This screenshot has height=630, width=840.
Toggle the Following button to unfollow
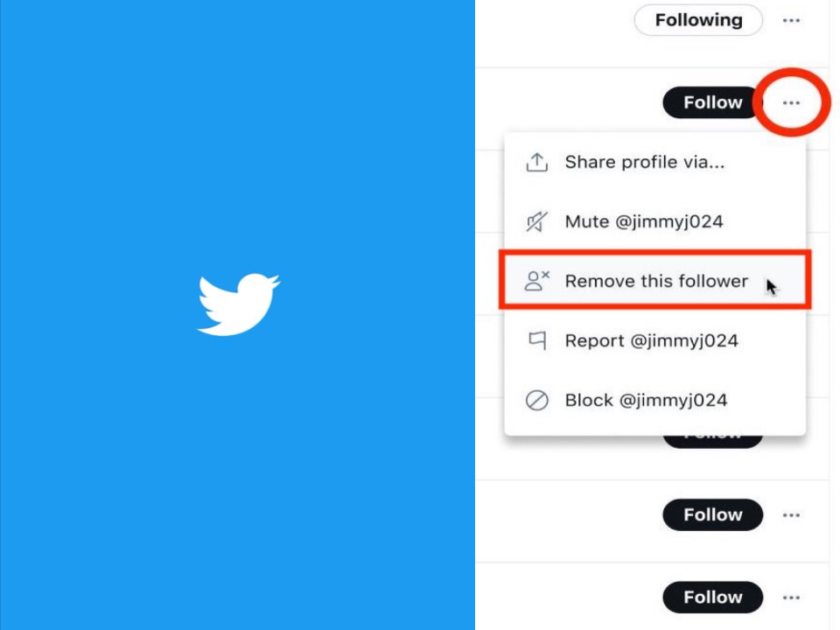[x=698, y=20]
